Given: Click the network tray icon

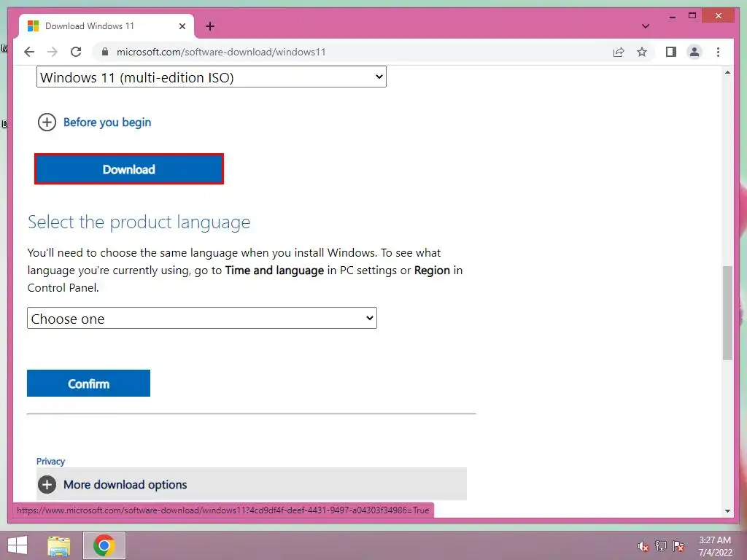Looking at the screenshot, I should (661, 546).
